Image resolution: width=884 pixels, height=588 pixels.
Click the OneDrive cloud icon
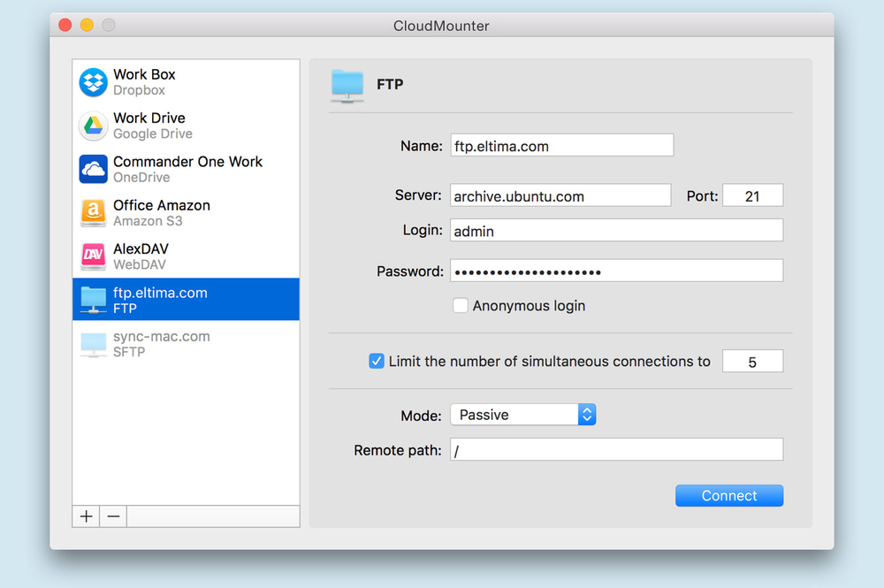coord(93,169)
